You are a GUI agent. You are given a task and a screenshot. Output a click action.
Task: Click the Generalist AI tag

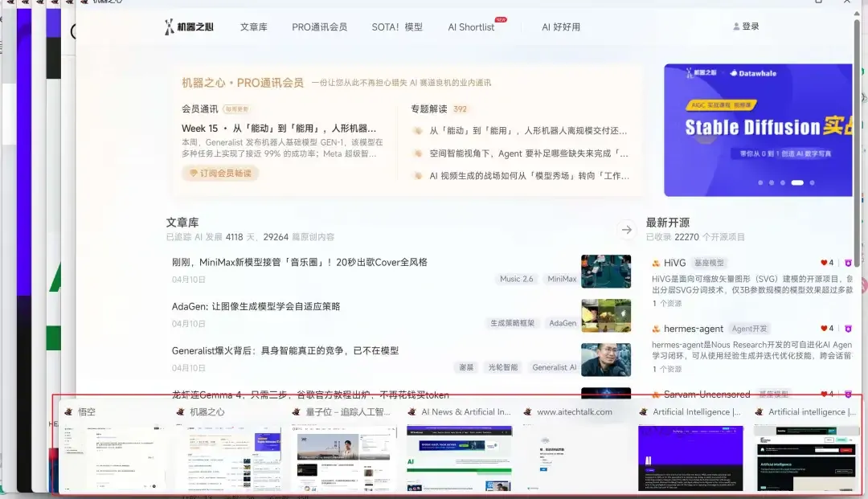pyautogui.click(x=554, y=367)
